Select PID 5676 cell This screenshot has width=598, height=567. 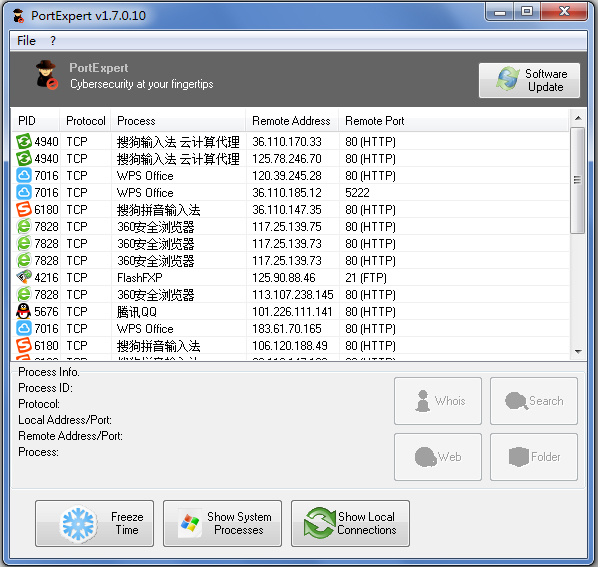46,312
